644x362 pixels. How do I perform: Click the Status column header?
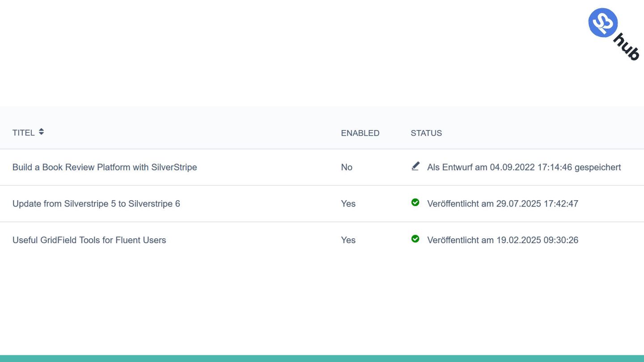pos(426,133)
